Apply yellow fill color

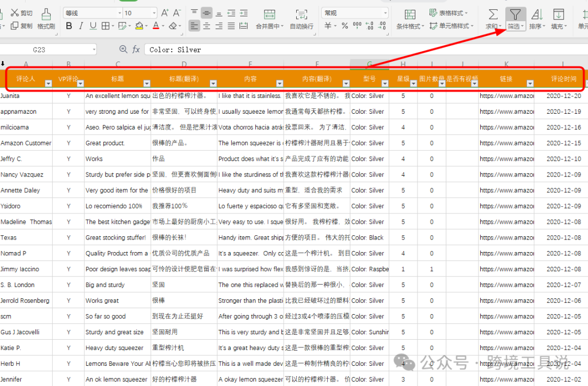[139, 26]
